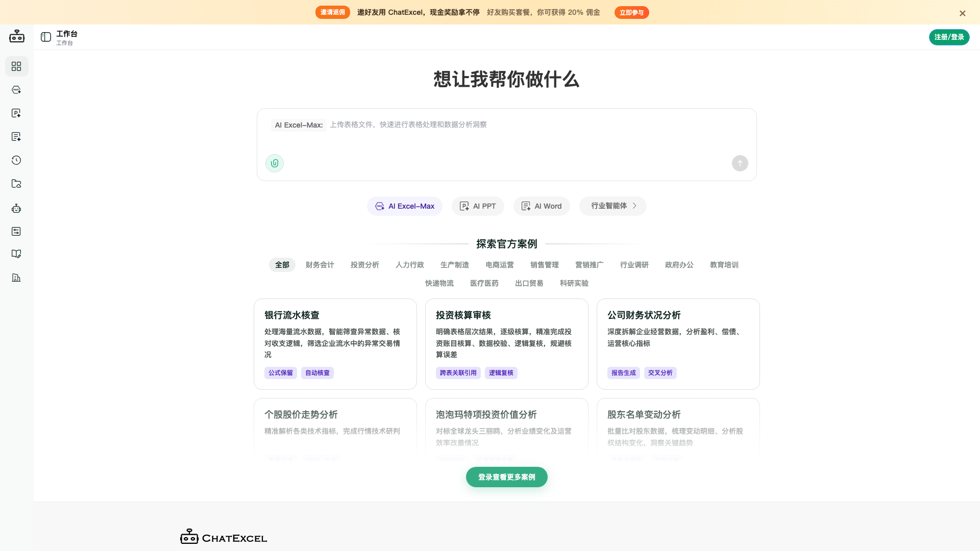
Task: Switch to the 人力行政 category tab
Action: [410, 265]
